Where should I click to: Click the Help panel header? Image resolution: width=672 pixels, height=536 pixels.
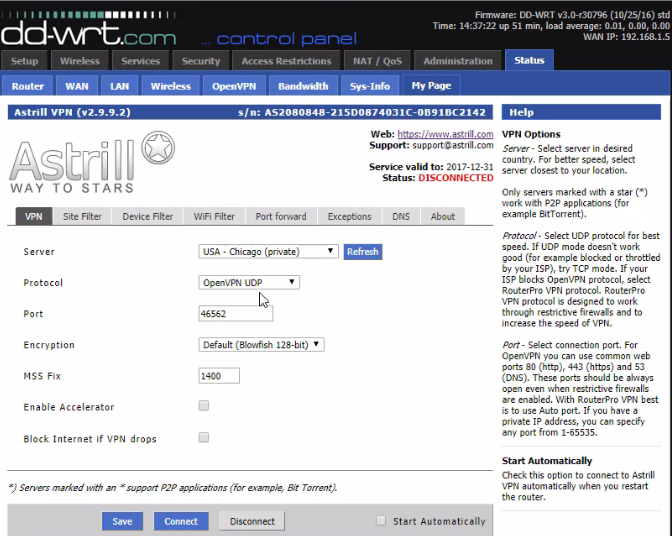[581, 112]
